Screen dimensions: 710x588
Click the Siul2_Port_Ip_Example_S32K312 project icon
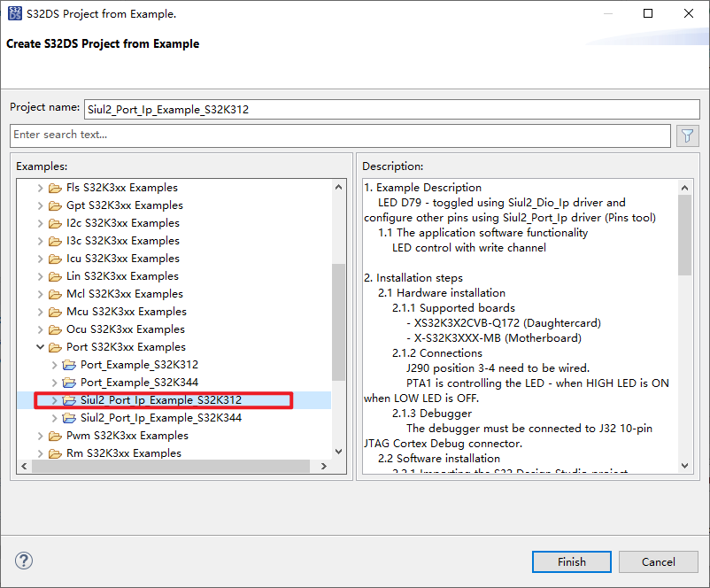pos(69,400)
